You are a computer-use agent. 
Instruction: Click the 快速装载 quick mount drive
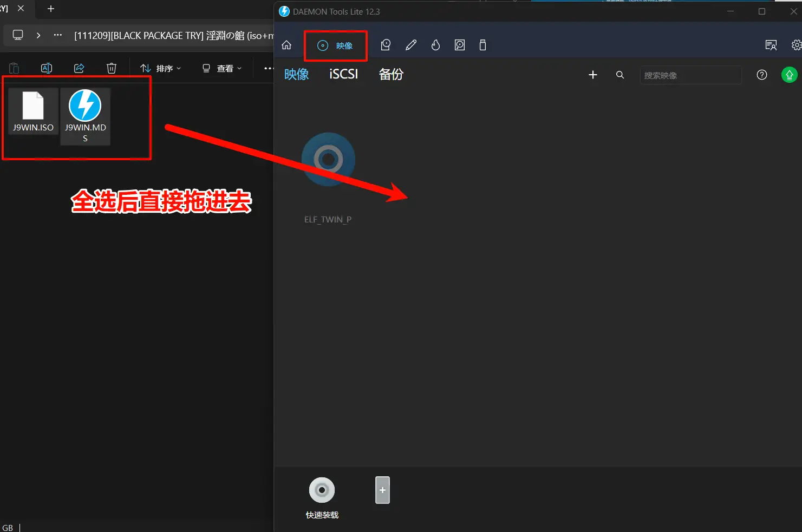pyautogui.click(x=322, y=498)
